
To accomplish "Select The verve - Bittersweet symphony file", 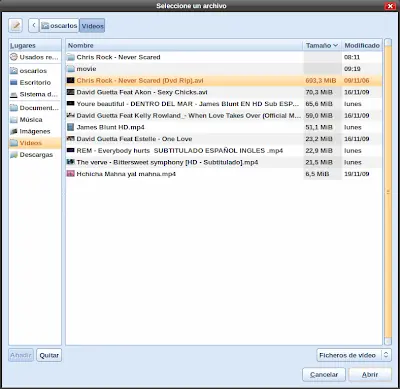I will coord(224,162).
